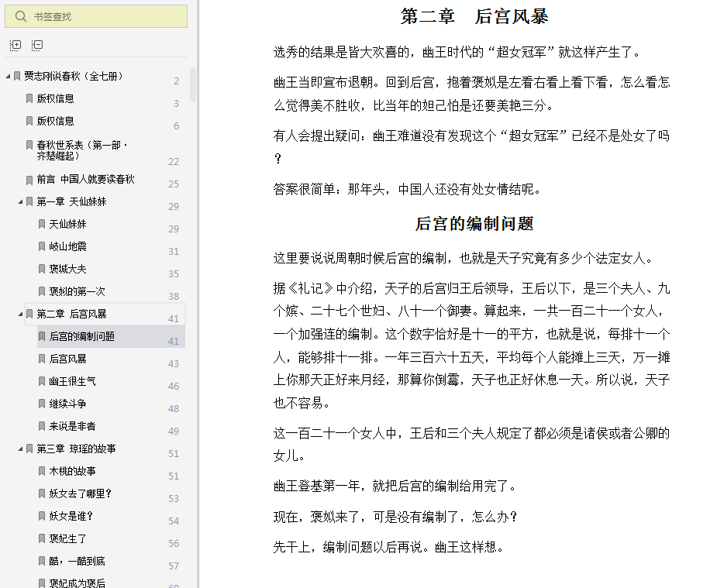The height and width of the screenshot is (588, 710).
Task: Collapse the 贾志刚说春秋（全七册） root node
Action: (9, 76)
